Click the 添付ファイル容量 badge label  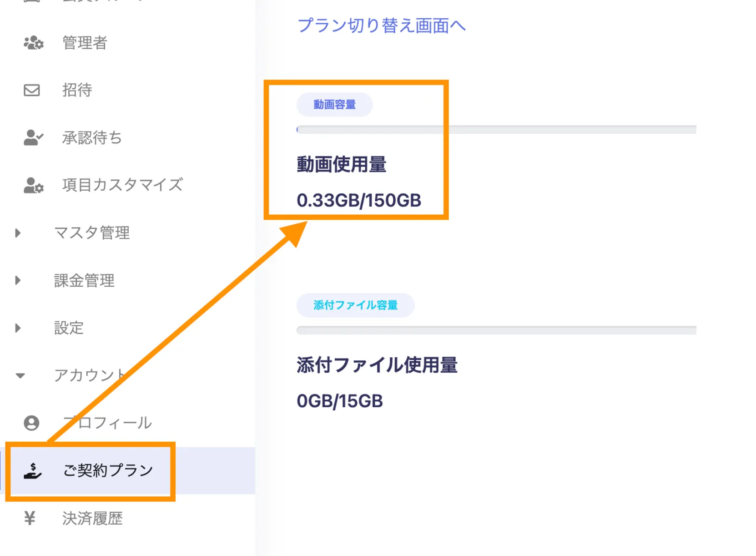point(355,305)
